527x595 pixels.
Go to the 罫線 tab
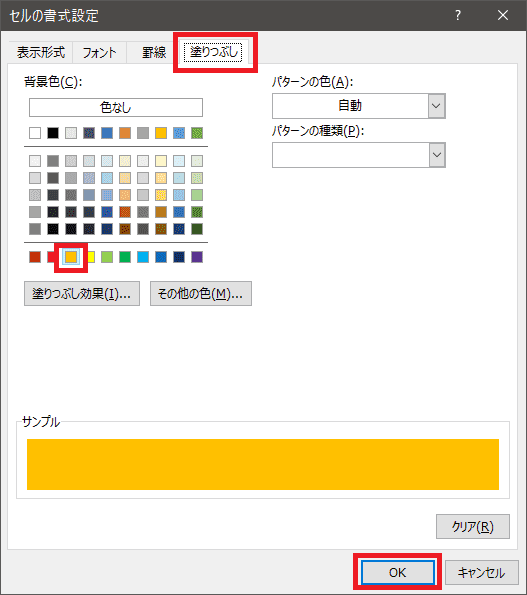154,52
